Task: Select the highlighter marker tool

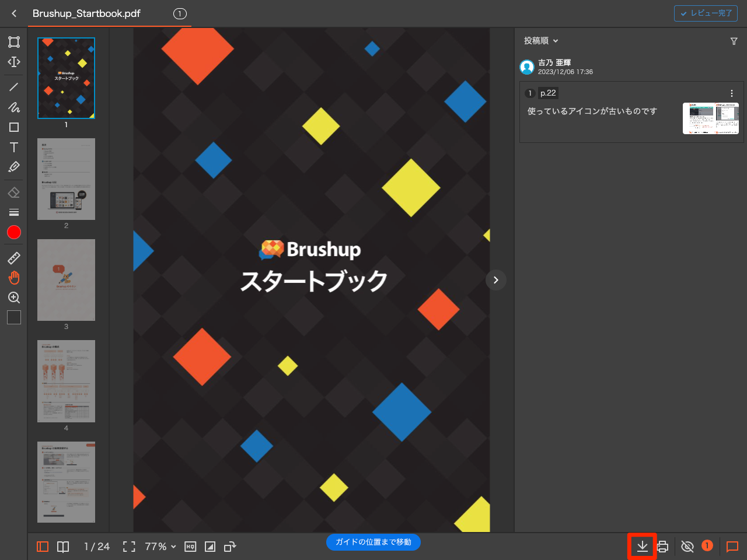Action: coord(13,167)
